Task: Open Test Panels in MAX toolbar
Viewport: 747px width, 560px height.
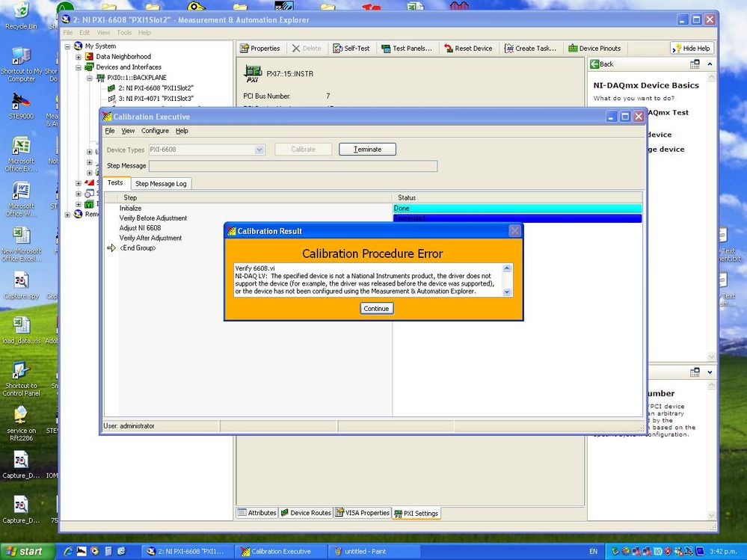Action: pos(407,48)
